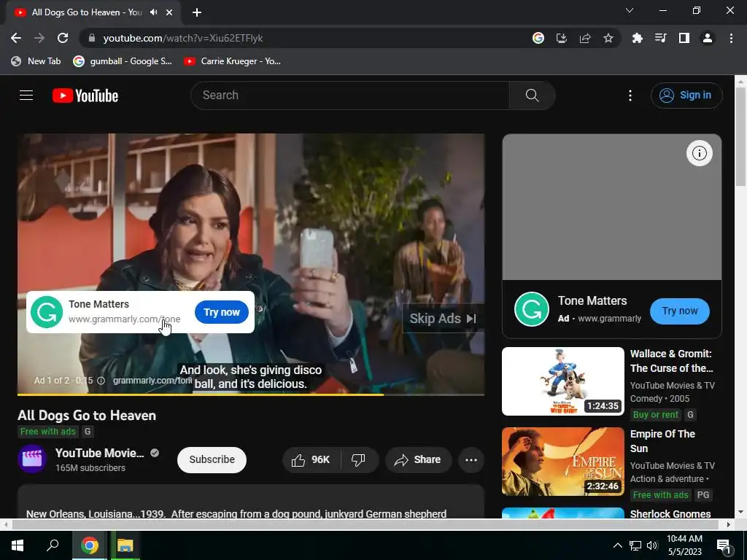Viewport: 747px width, 560px height.
Task: Click the install app icon in the address bar
Action: tap(562, 38)
